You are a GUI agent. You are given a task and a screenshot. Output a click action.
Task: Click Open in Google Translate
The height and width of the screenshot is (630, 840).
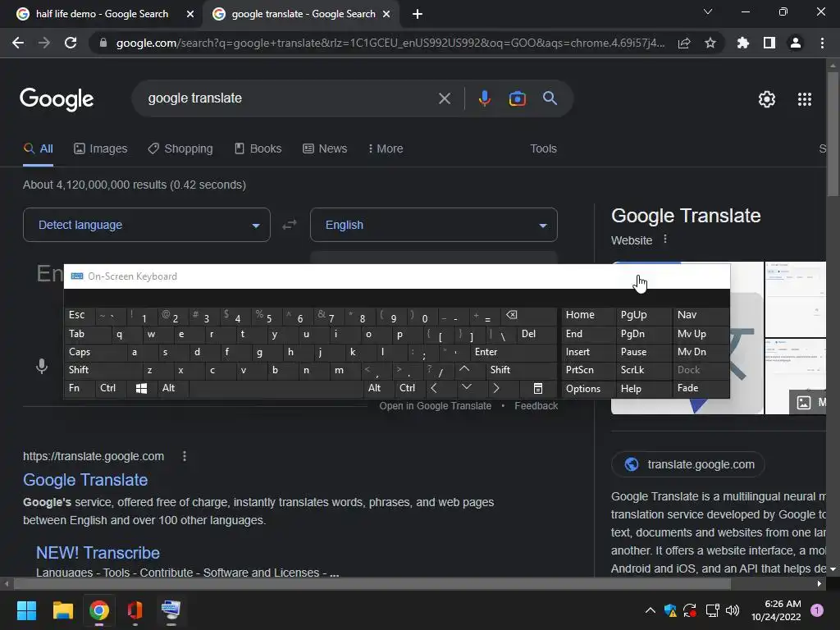(435, 406)
